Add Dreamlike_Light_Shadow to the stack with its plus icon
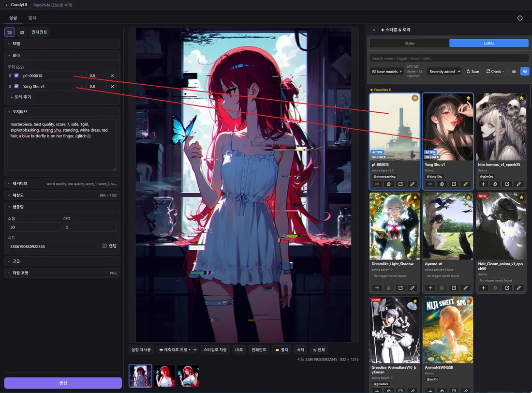Screen dimensions: 532x393 pos(377,287)
